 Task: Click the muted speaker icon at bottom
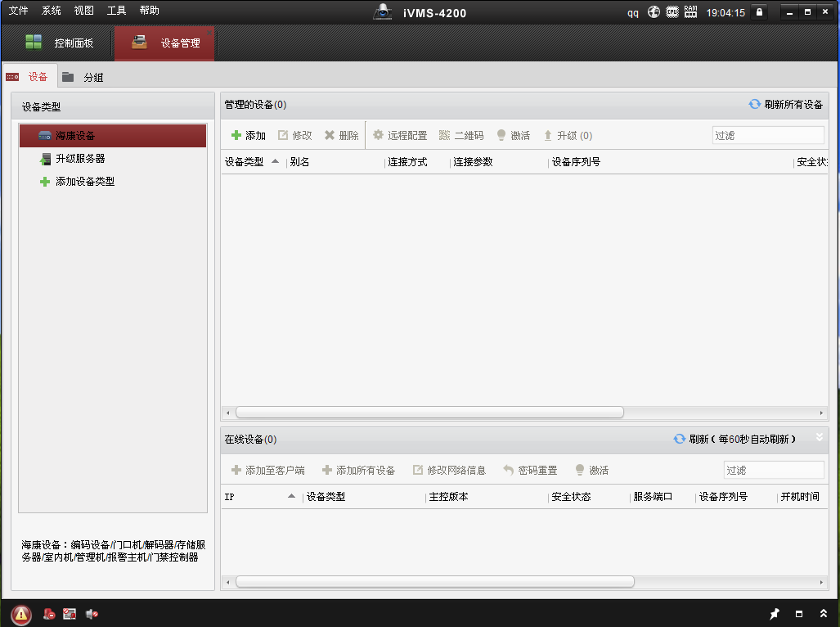[92, 614]
